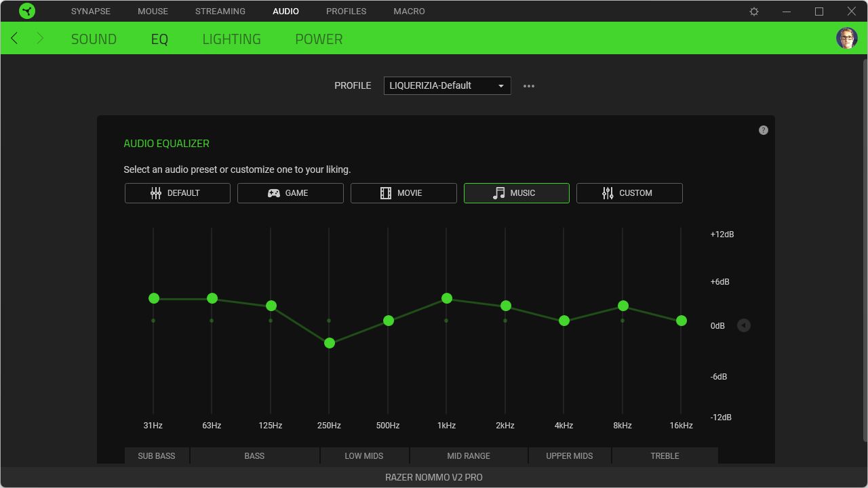Choose the Movie EQ preset
This screenshot has width=868, height=488.
click(x=403, y=193)
